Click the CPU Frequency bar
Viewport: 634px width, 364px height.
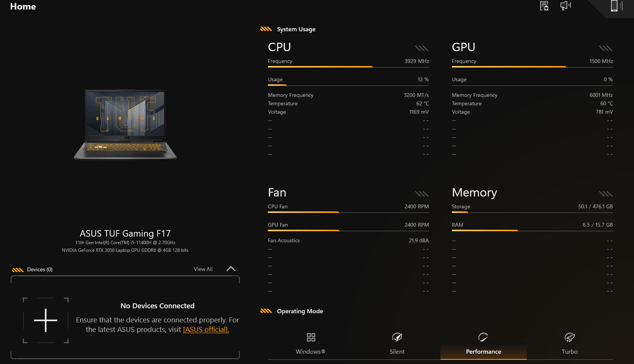(348, 67)
